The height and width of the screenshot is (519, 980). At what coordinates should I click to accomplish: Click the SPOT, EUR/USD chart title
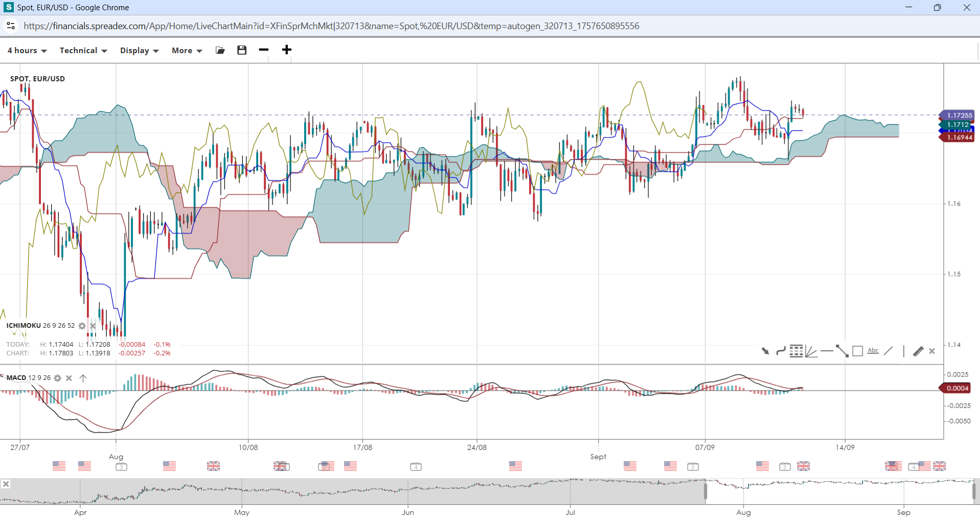tap(37, 79)
